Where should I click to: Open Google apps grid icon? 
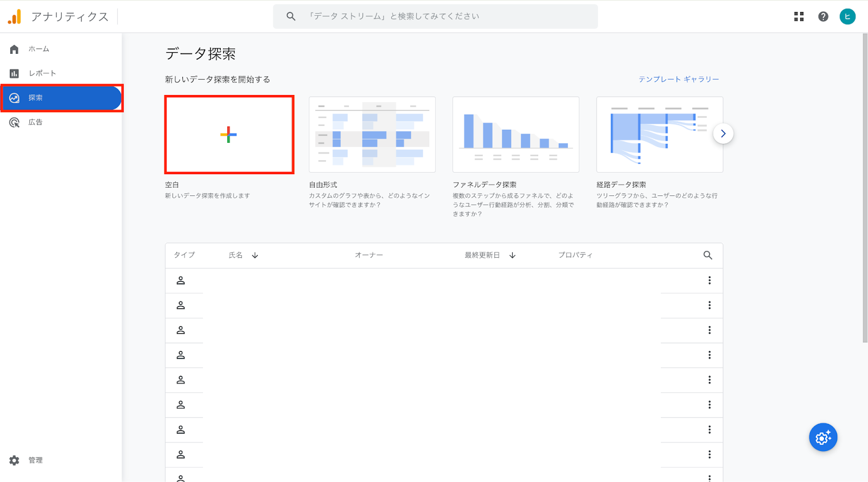[799, 17]
